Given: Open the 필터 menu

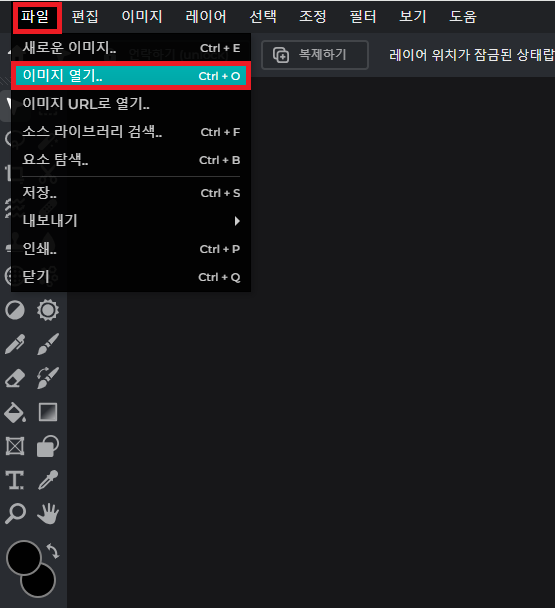Looking at the screenshot, I should [x=363, y=17].
